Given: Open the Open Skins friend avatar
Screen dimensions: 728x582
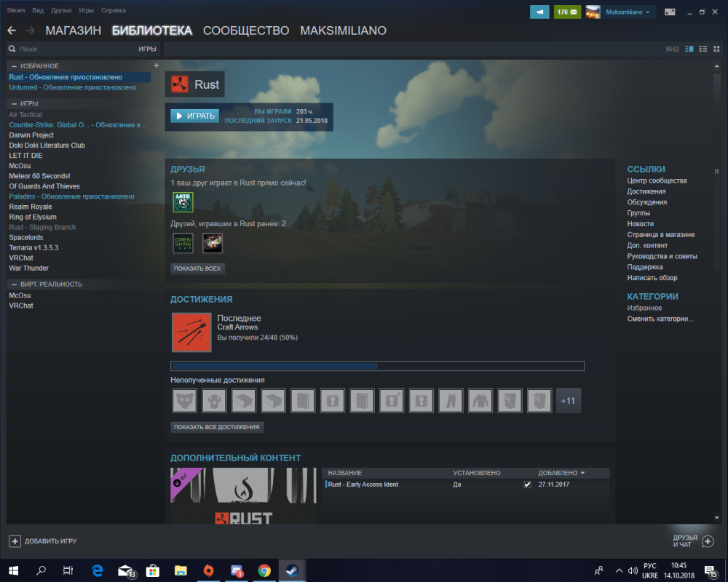Looking at the screenshot, I should (x=183, y=243).
